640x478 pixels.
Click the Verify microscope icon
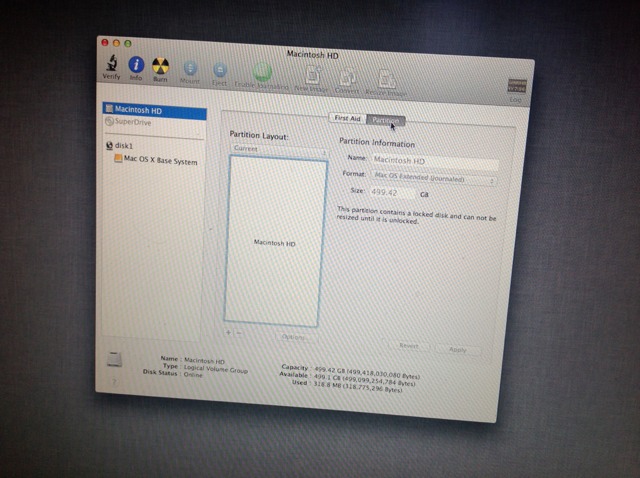click(x=112, y=63)
